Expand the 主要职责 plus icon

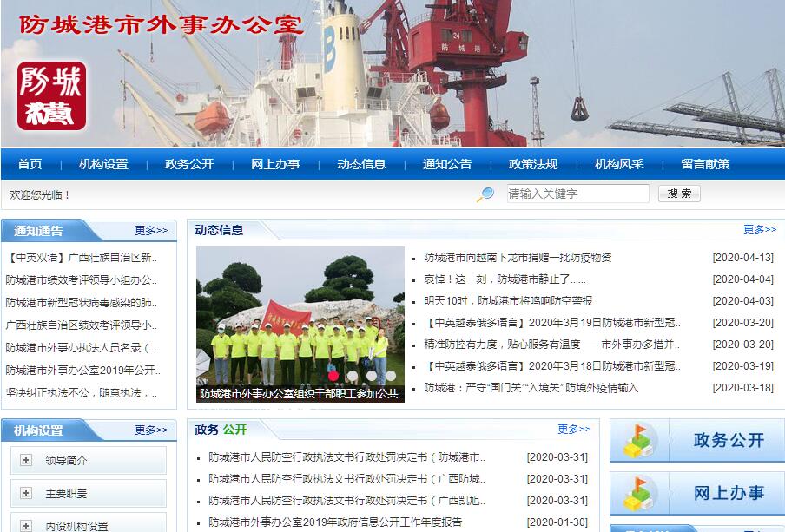[26, 493]
